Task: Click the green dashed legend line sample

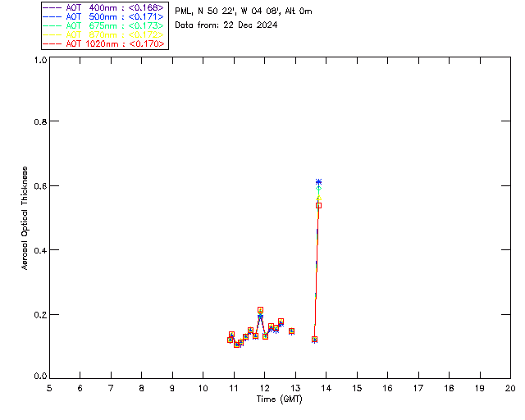Action: tap(52, 25)
